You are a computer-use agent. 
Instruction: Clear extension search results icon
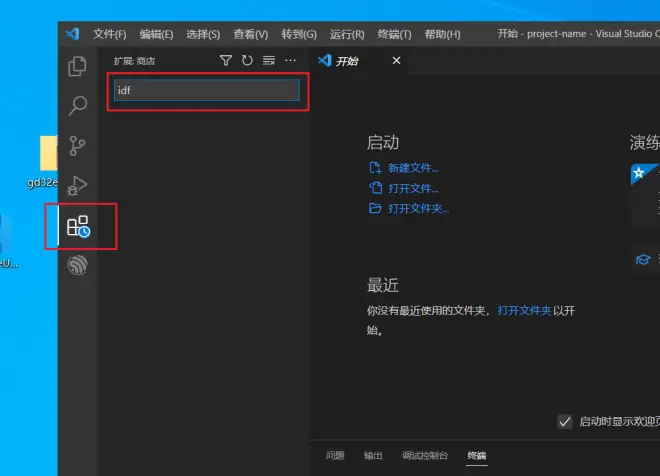(269, 61)
